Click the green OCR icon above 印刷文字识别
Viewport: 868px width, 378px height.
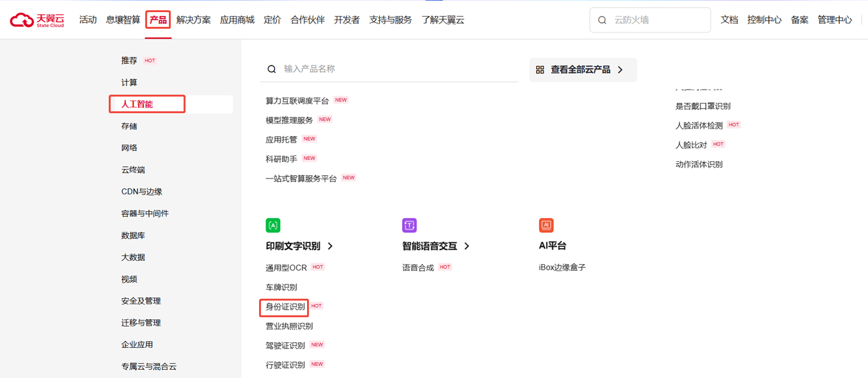tap(271, 225)
